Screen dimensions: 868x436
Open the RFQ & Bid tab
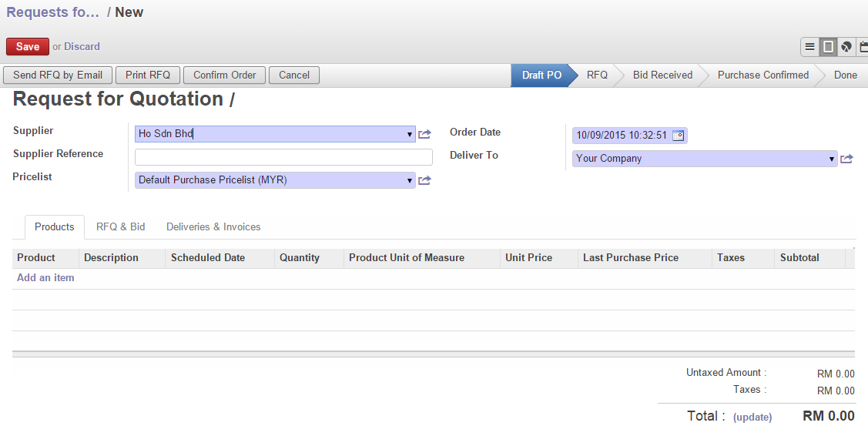tap(121, 227)
